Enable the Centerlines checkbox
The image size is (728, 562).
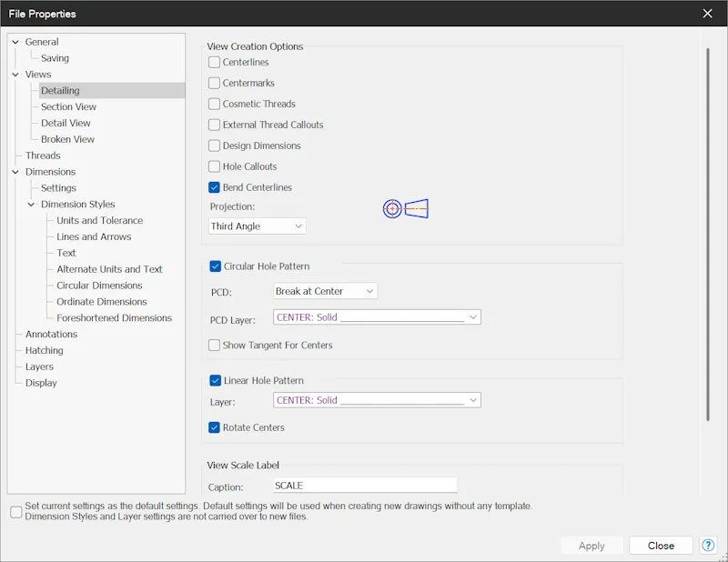(x=214, y=62)
